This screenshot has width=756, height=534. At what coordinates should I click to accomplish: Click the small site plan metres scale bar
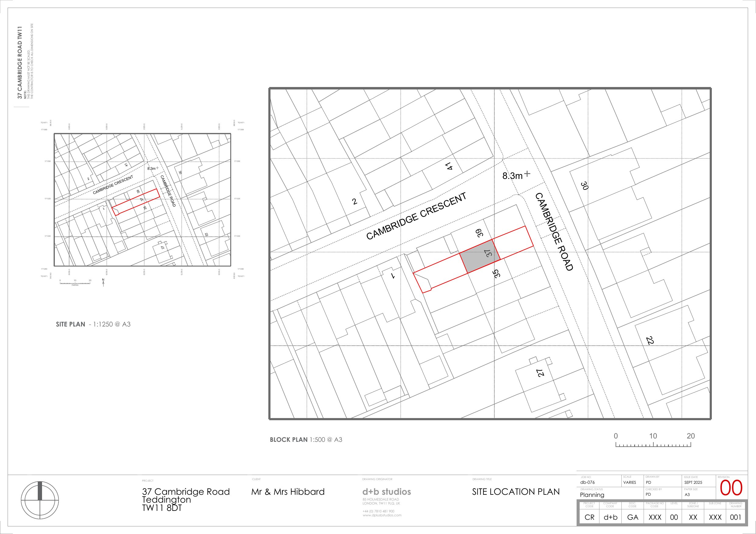pyautogui.click(x=75, y=283)
